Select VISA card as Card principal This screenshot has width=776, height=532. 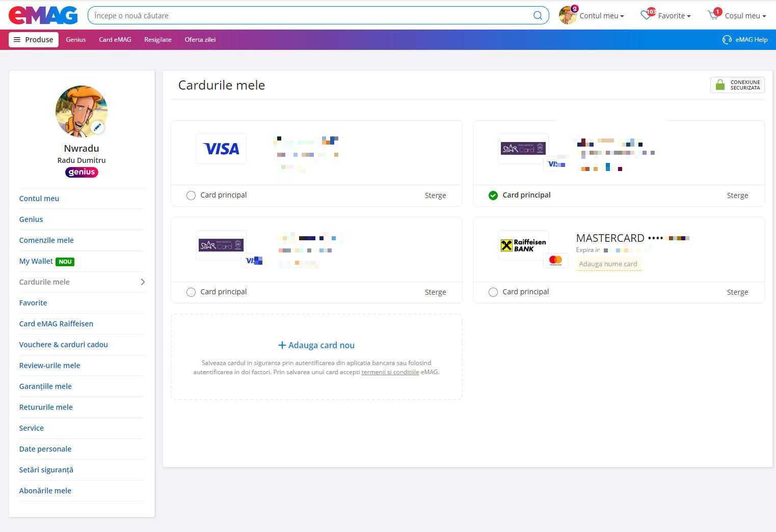coord(191,195)
